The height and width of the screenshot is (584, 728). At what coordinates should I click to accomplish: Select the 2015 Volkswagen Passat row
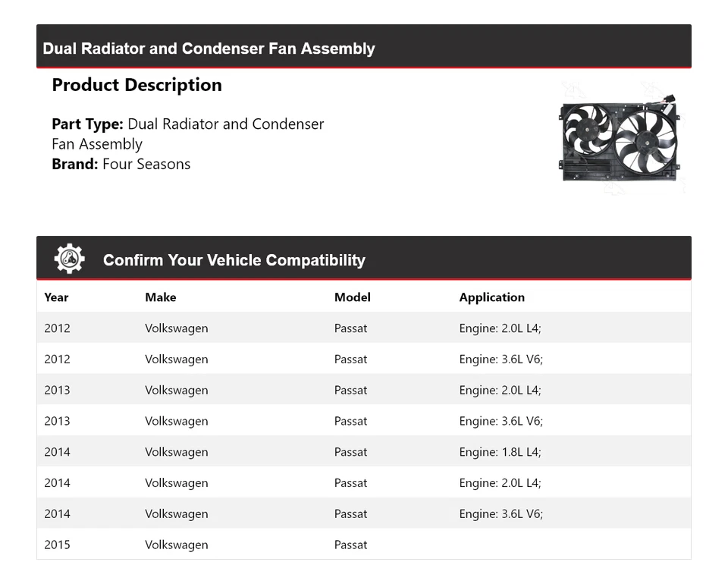tap(363, 545)
